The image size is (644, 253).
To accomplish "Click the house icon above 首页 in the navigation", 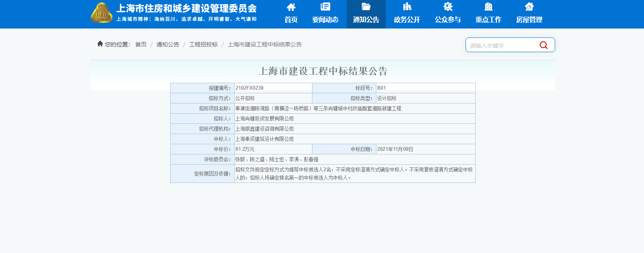I will [291, 7].
